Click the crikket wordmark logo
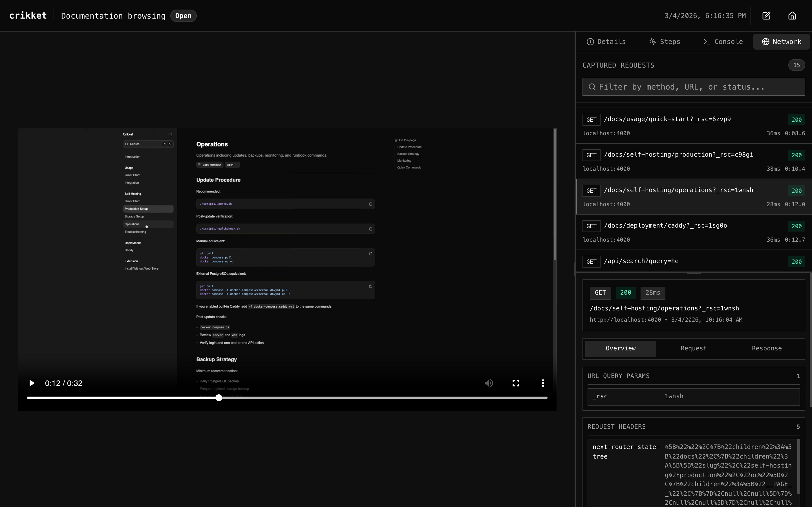This screenshot has height=507, width=812. click(x=28, y=15)
